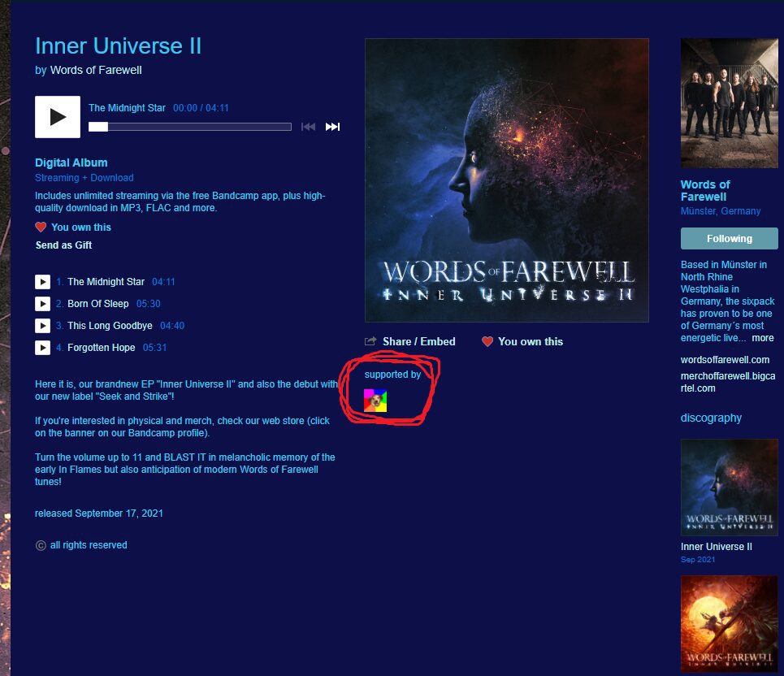Play the album with the large play button
This screenshot has height=676, width=784.
pyautogui.click(x=58, y=117)
